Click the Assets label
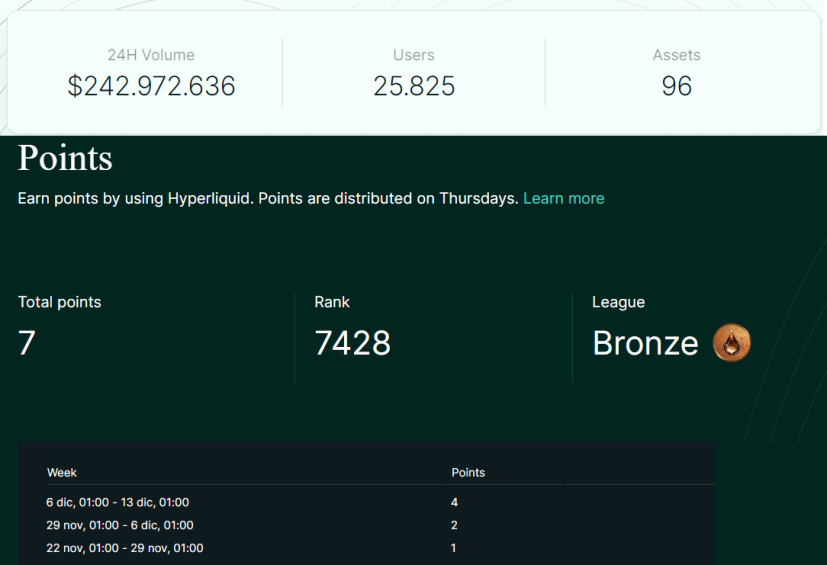Viewport: 827px width, 565px height. click(x=677, y=55)
